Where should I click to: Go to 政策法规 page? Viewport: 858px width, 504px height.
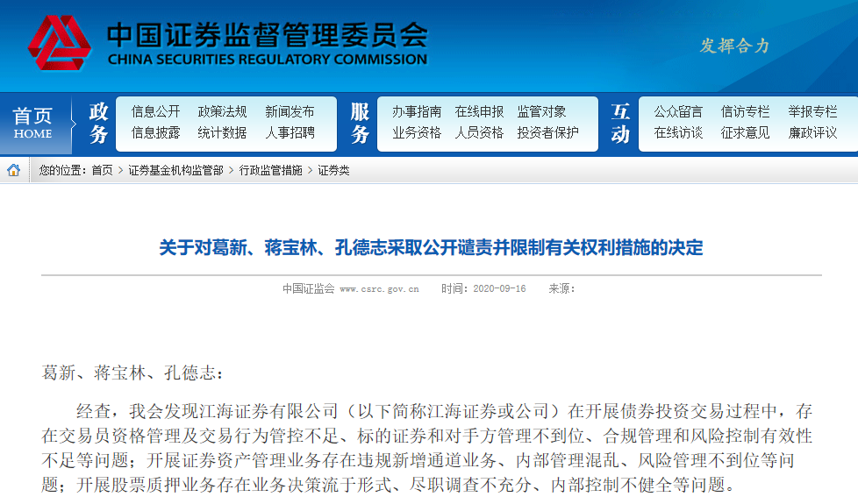pyautogui.click(x=222, y=112)
